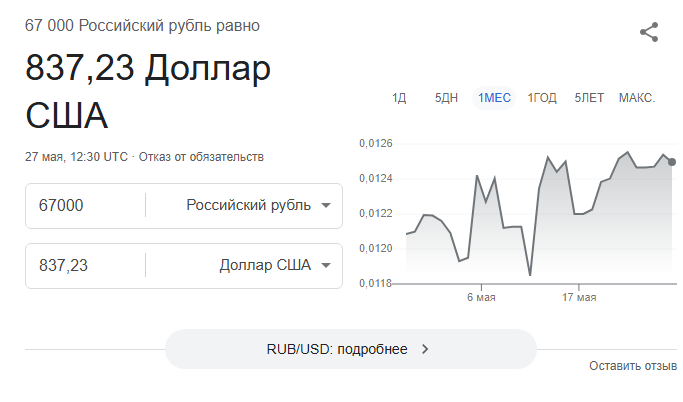Click arrow icon in RUB/USD подробнее button

pyautogui.click(x=425, y=349)
